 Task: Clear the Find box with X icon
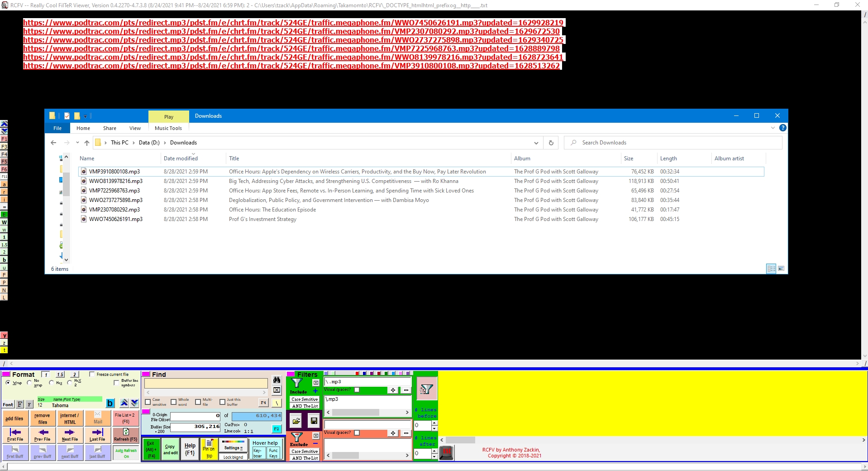coord(277,390)
